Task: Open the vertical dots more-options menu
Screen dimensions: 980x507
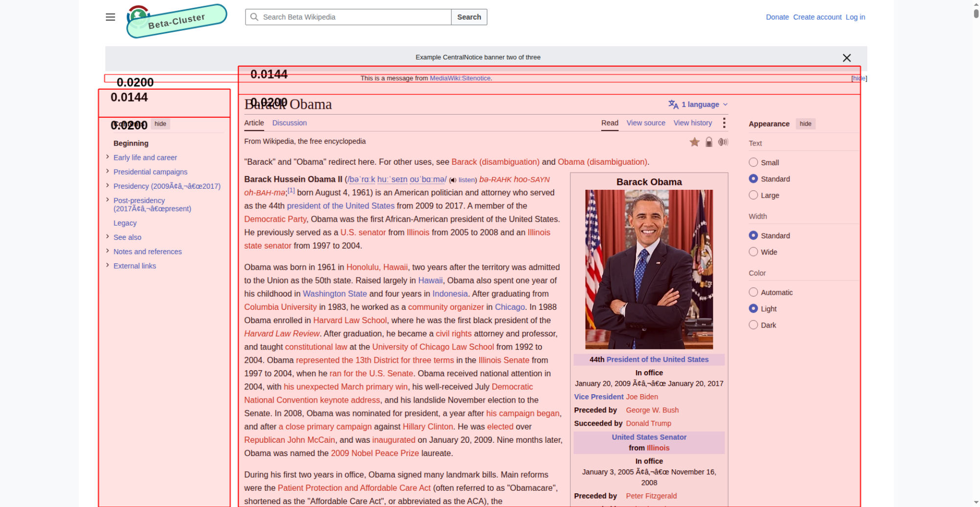Action: 724,123
